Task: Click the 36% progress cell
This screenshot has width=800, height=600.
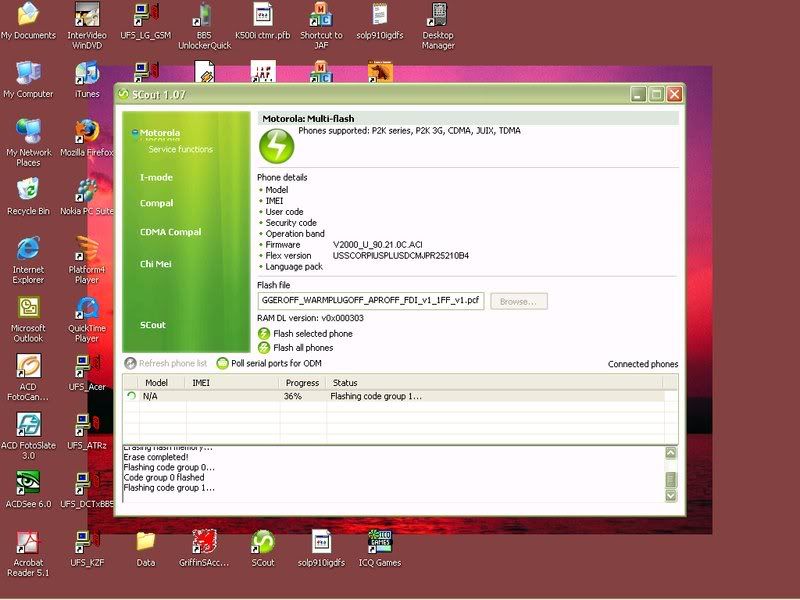Action: point(293,396)
